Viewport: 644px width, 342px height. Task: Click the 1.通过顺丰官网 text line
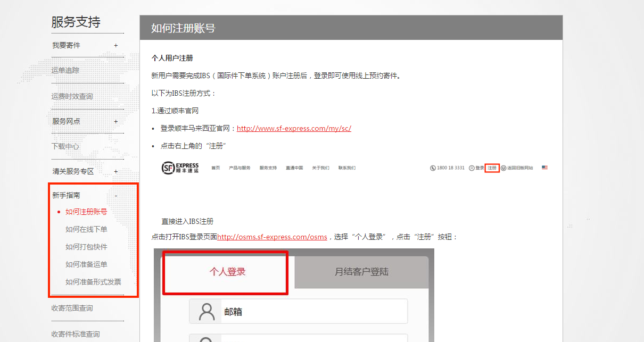click(x=175, y=111)
